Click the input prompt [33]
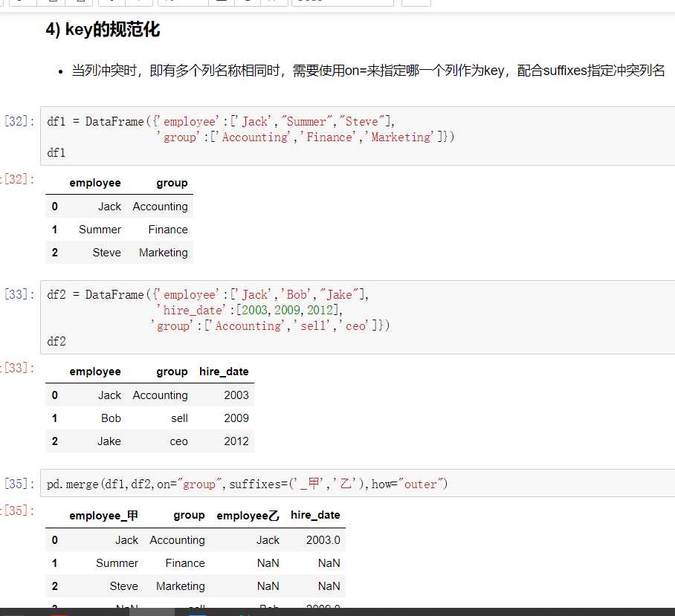This screenshot has height=616, width=675. tap(19, 294)
